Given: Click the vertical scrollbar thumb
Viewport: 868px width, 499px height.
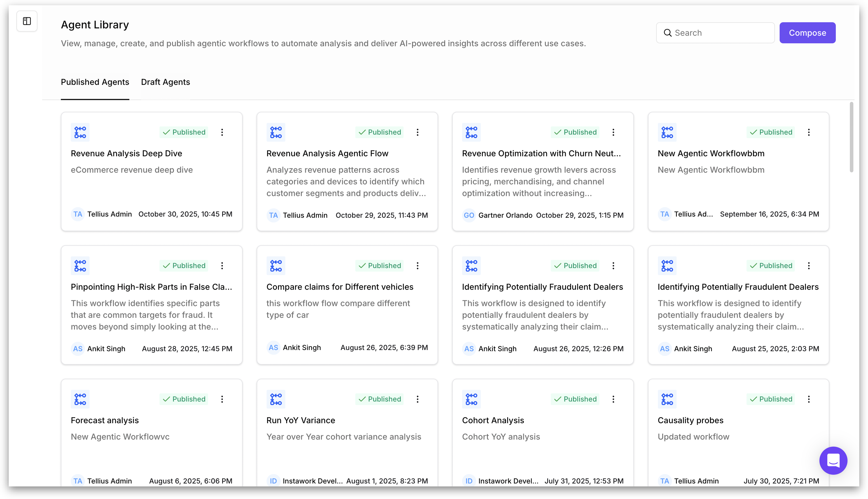Looking at the screenshot, I should (x=851, y=137).
